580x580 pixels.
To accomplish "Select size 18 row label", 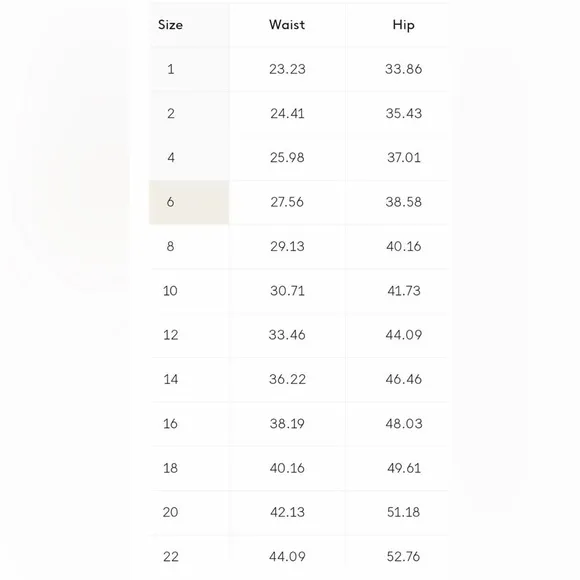I will [170, 468].
